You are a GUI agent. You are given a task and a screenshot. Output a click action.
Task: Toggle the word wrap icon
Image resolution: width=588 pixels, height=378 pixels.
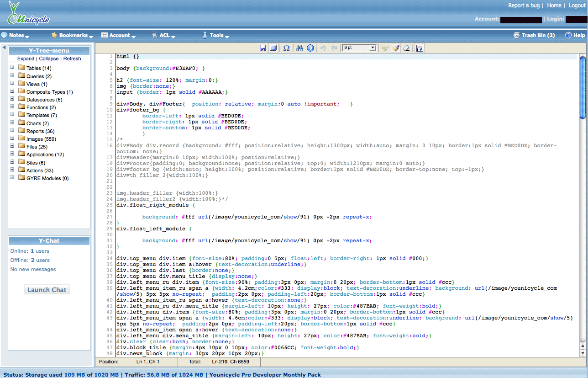point(420,48)
